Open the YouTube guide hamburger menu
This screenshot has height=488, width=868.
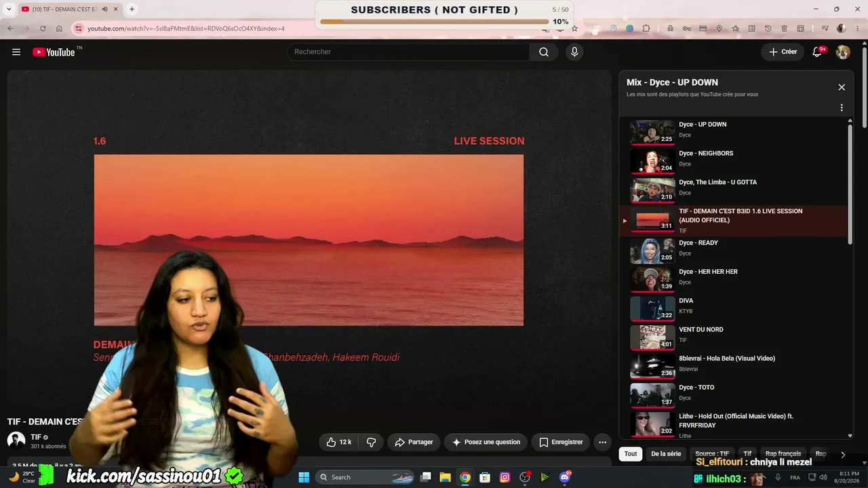(16, 52)
